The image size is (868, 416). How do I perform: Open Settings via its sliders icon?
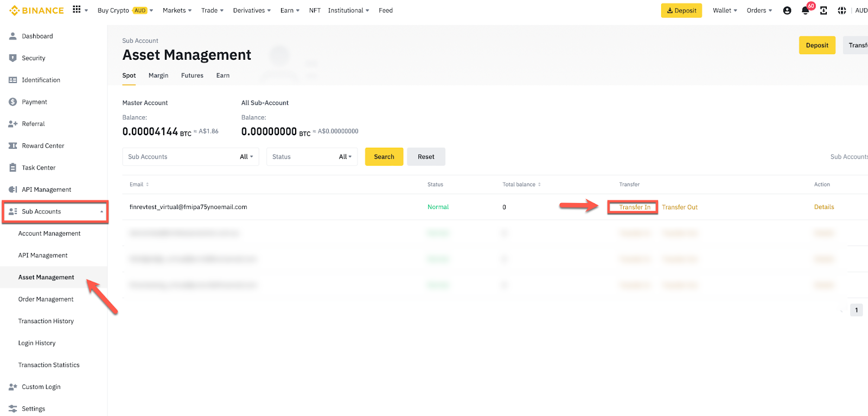13,409
